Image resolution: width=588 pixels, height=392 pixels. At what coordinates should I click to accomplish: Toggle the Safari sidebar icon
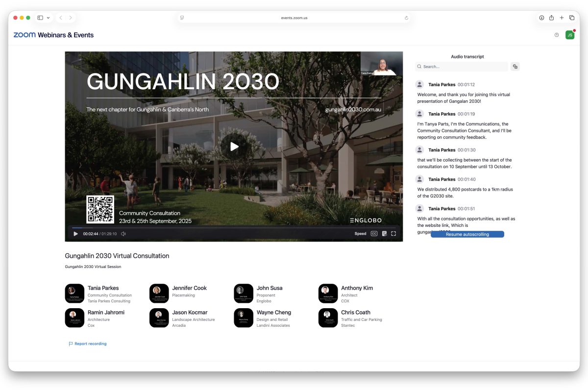(x=40, y=18)
